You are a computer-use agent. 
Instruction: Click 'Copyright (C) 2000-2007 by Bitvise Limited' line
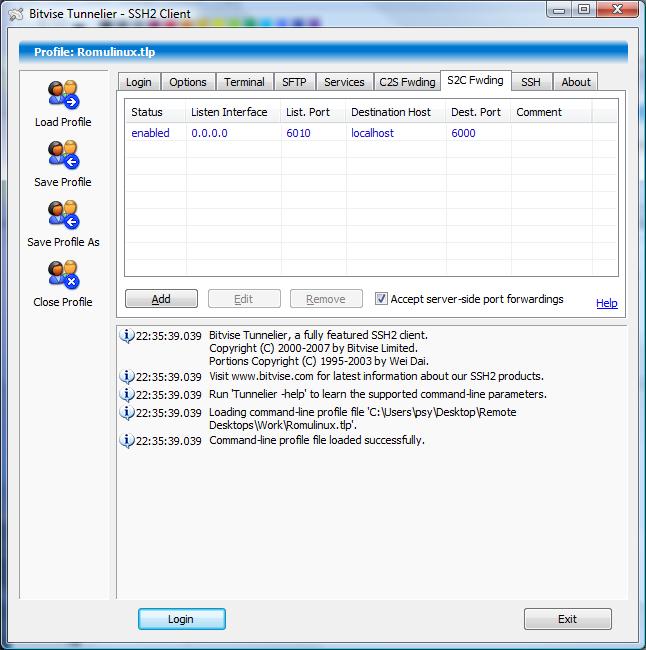[x=313, y=348]
